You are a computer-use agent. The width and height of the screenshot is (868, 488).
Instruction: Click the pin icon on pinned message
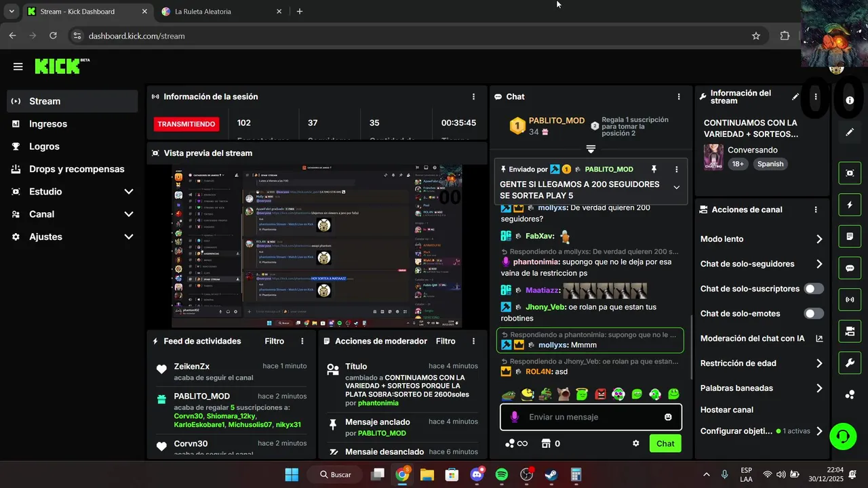(x=654, y=169)
